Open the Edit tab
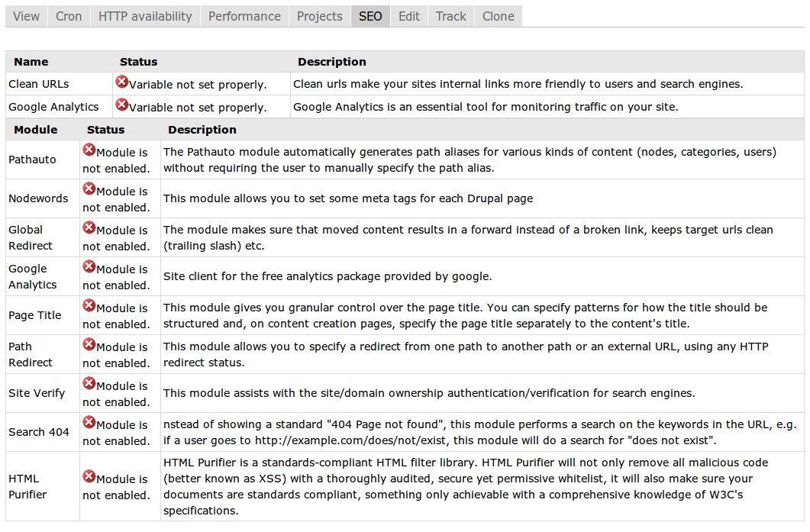This screenshot has height=532, width=810. click(409, 17)
